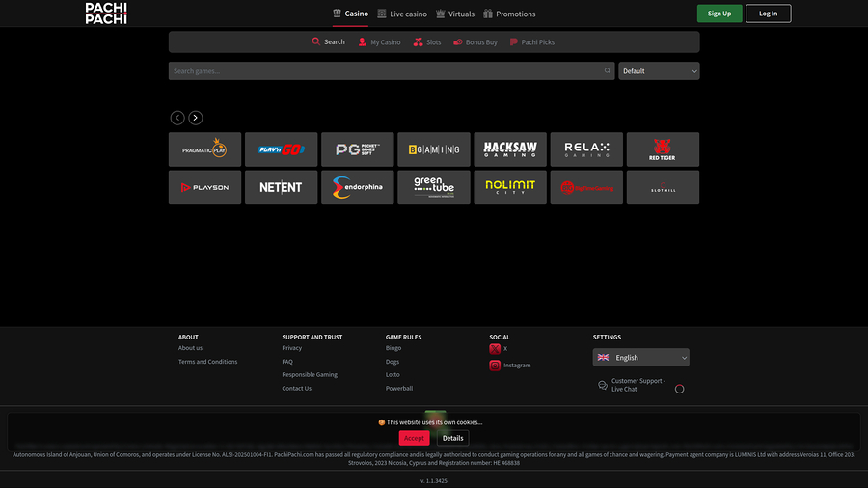Click the Nolimit City provider logo
Viewport: 868px width, 488px height.
pos(510,187)
